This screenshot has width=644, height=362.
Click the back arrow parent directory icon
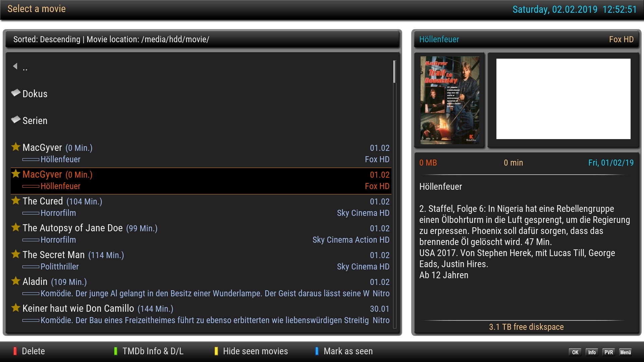(15, 66)
